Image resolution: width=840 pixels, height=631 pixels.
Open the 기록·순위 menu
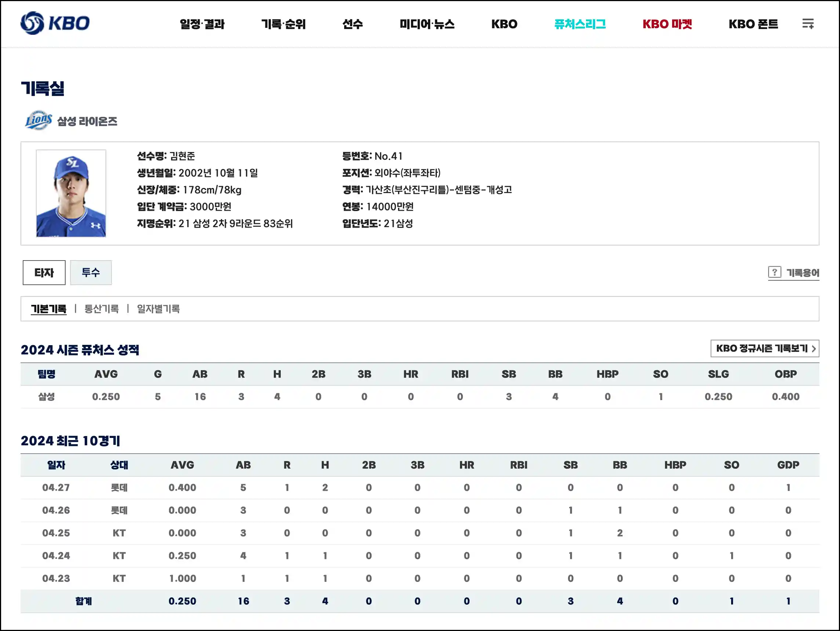point(283,23)
